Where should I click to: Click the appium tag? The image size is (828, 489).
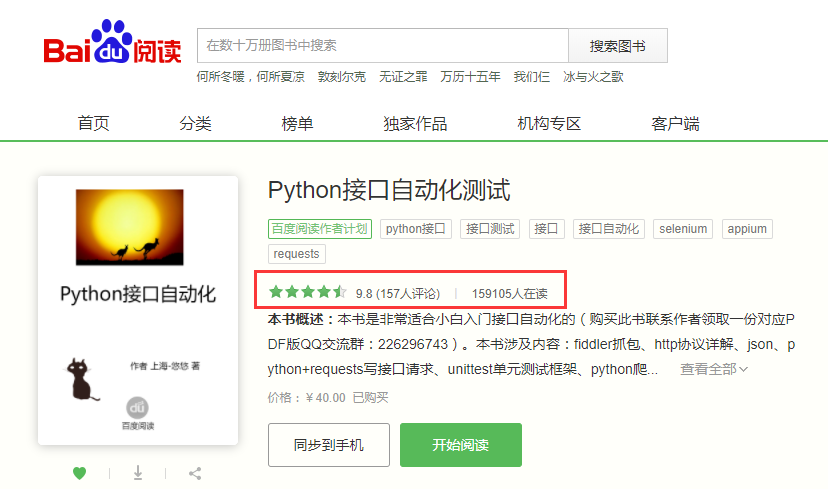(x=747, y=229)
